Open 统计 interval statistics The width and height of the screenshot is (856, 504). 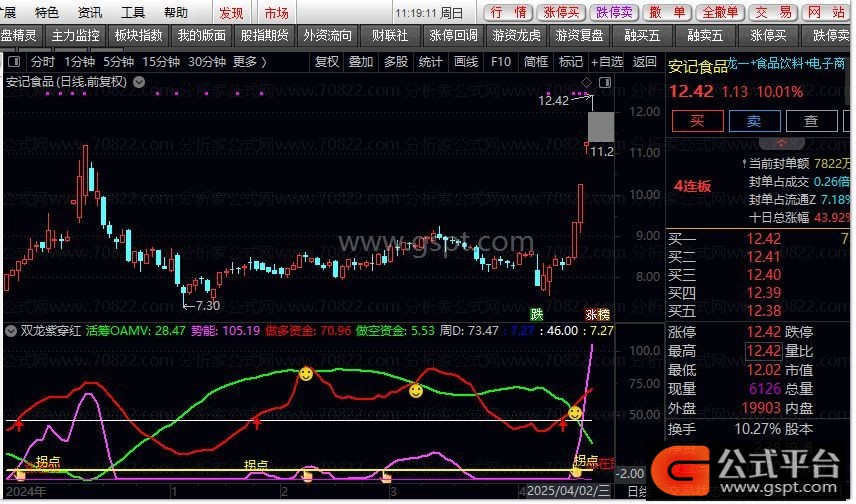[431, 62]
